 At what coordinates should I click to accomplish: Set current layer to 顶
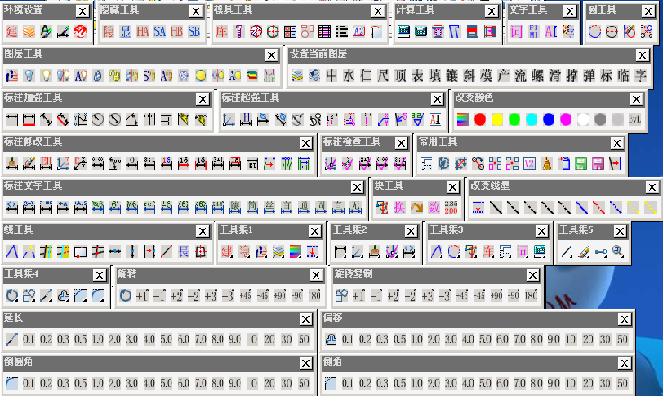tap(400, 76)
